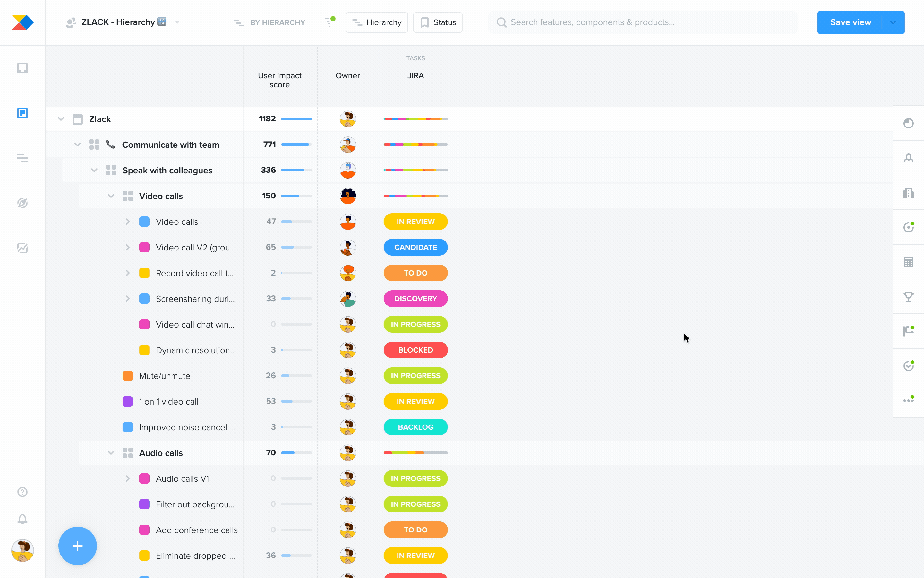Open the more columns ellipsis icon
This screenshot has height=578, width=924.
[908, 400]
